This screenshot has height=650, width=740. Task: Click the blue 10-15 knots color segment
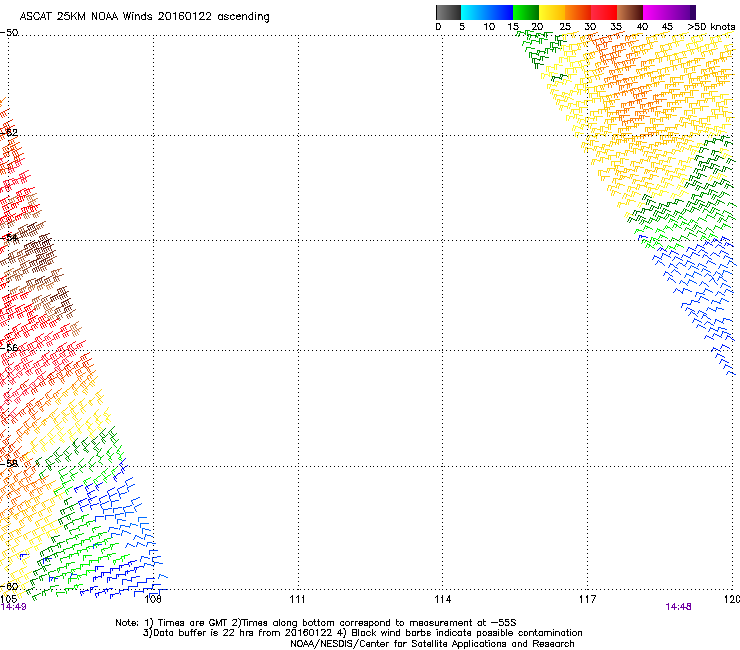[500, 12]
